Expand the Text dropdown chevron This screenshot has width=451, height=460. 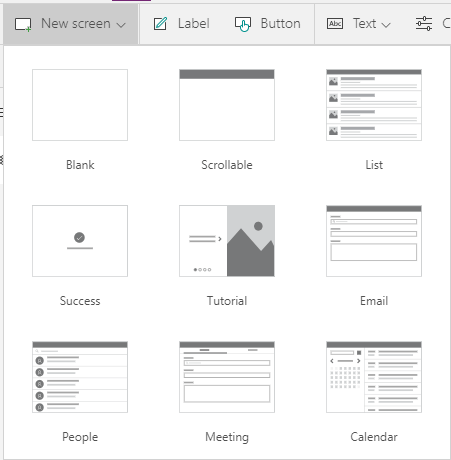[386, 25]
